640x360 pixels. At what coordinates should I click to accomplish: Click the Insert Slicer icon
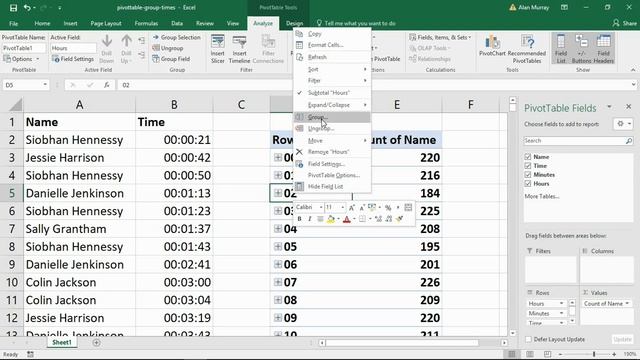pyautogui.click(x=218, y=49)
